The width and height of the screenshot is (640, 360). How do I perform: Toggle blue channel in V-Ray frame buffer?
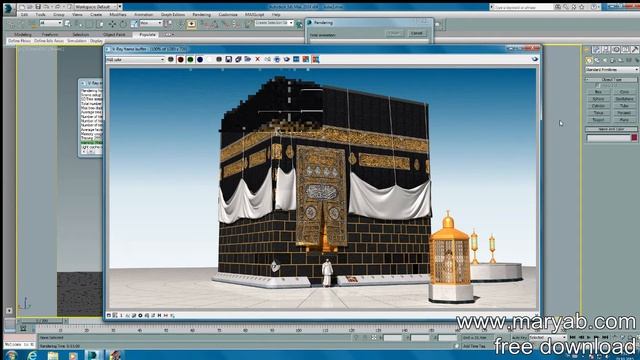(200, 60)
